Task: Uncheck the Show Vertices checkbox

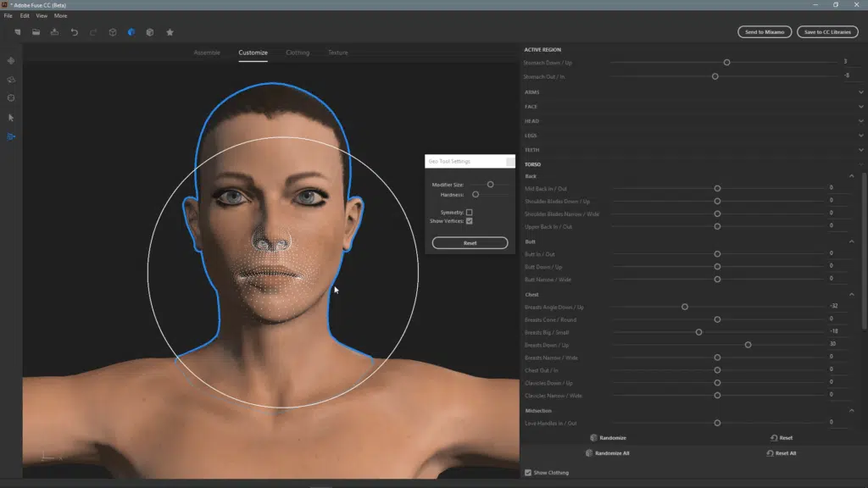Action: pos(469,221)
